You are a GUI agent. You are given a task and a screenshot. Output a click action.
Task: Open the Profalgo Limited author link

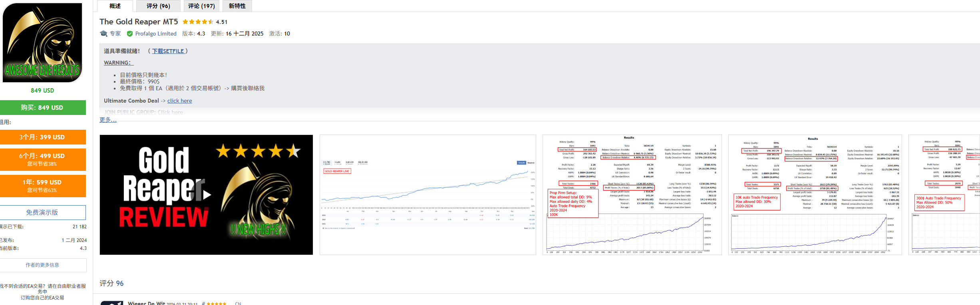pos(156,34)
